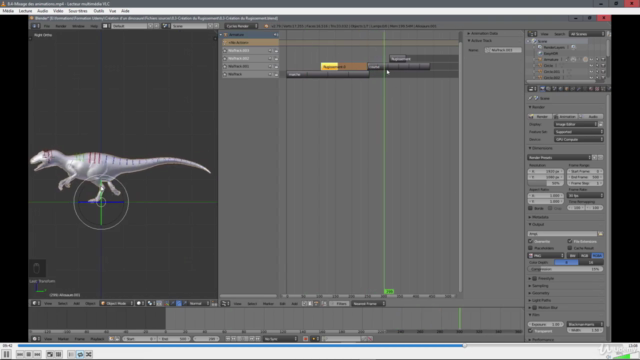Select the RGBA color mode
640x360 pixels.
point(597,256)
